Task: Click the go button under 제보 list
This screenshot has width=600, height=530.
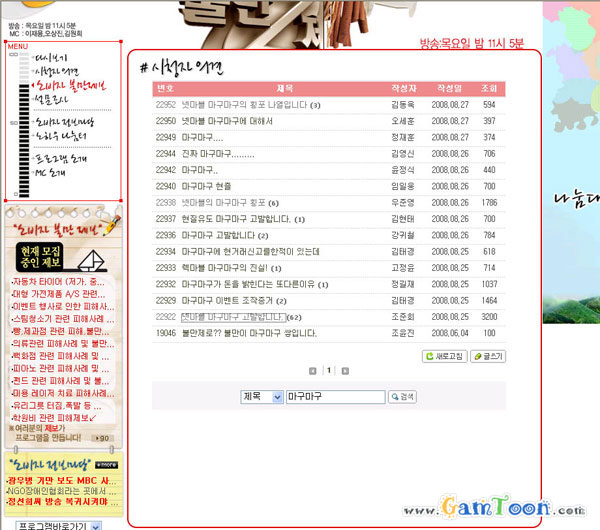Action: pyautogui.click(x=103, y=438)
